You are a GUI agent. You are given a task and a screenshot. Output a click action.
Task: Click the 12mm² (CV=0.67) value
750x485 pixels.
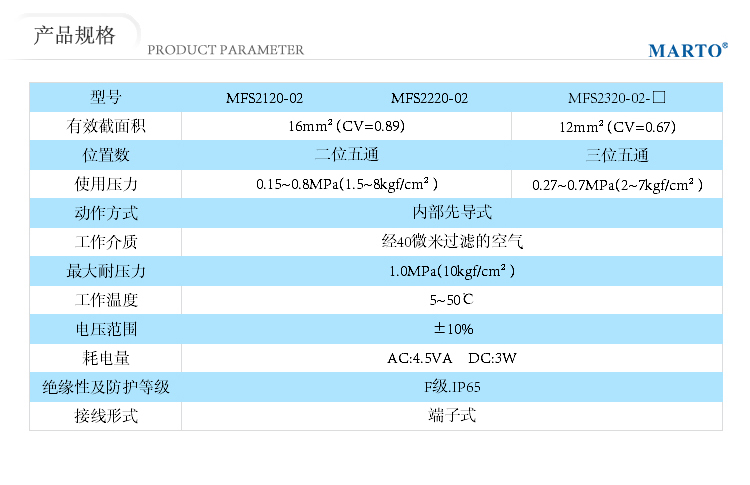pyautogui.click(x=617, y=127)
